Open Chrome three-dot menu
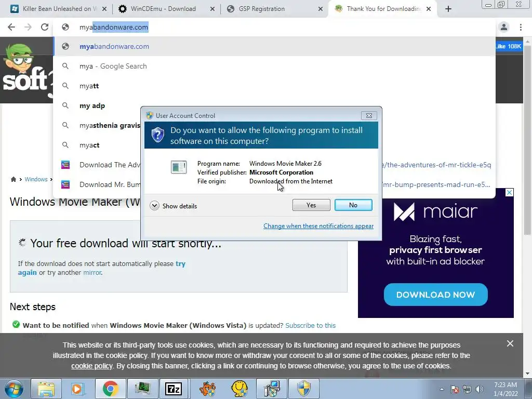The width and height of the screenshot is (532, 399). (x=521, y=27)
